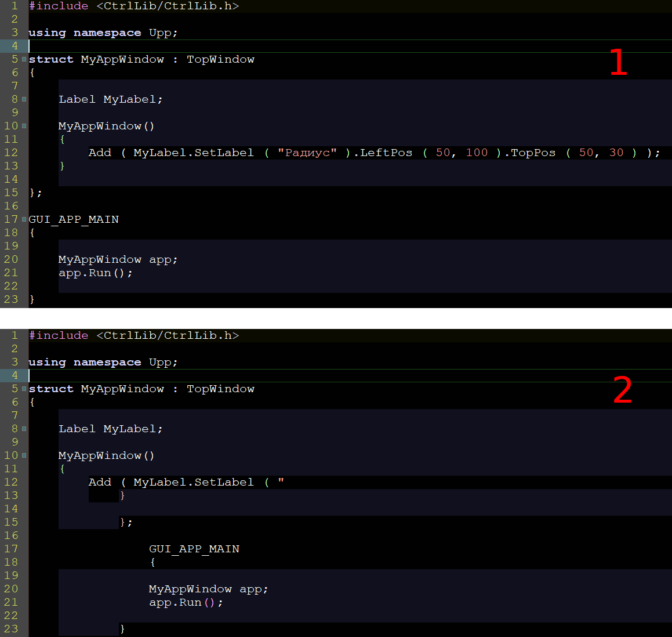The image size is (672, 637).
Task: Click the "Радиус" string literal in snippet 1
Action: [x=307, y=153]
